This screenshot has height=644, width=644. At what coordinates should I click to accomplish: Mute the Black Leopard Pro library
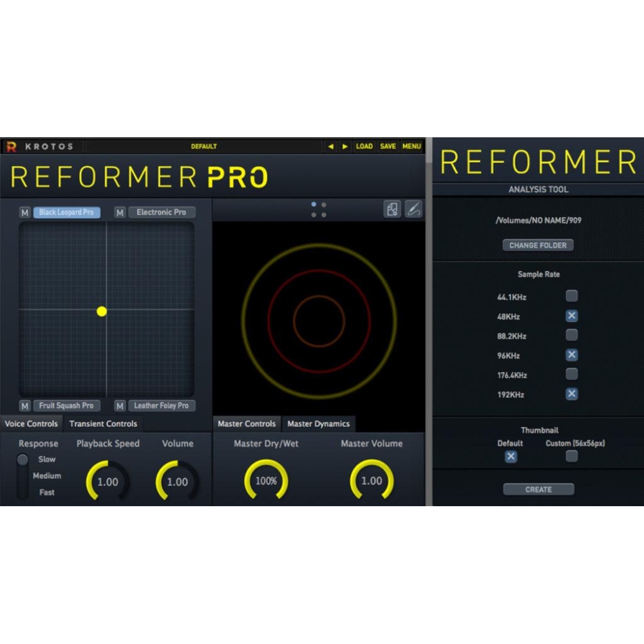(x=24, y=213)
